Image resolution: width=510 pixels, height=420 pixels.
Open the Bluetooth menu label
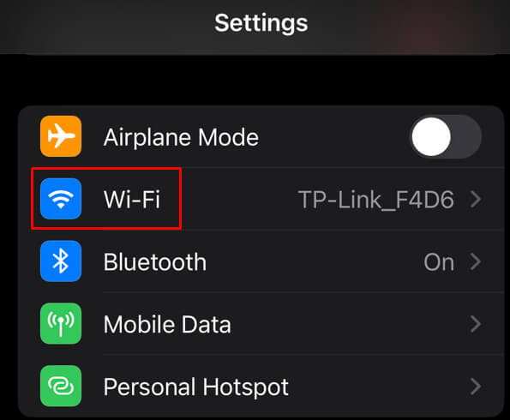point(155,262)
